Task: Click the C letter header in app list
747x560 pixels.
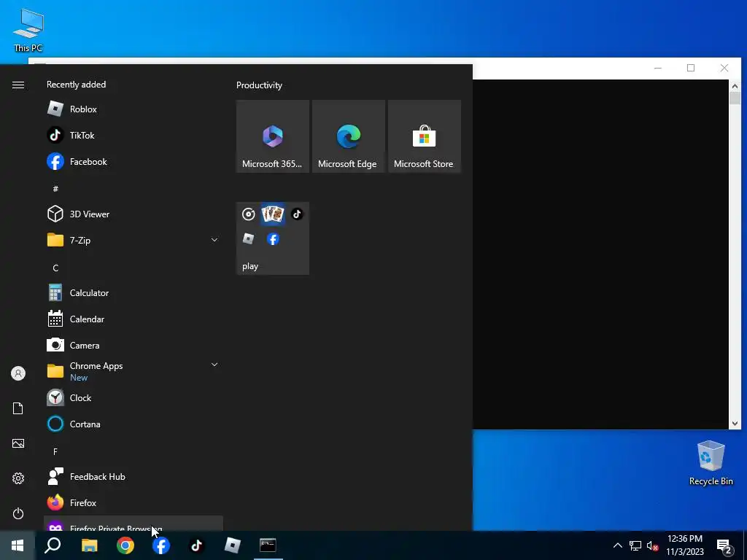Action: click(x=55, y=268)
